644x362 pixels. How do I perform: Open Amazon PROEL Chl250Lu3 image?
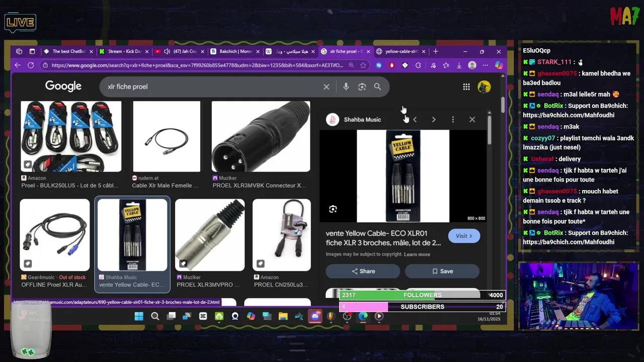click(282, 235)
